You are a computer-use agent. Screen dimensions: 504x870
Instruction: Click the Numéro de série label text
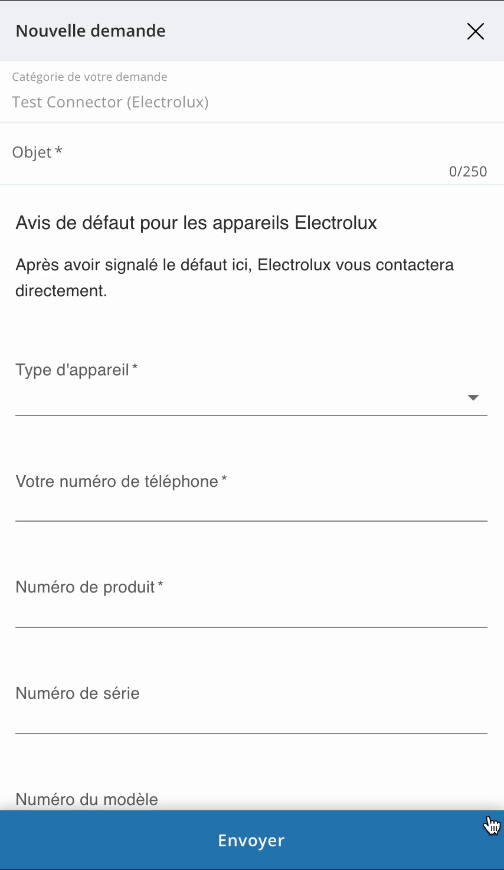[x=77, y=693]
